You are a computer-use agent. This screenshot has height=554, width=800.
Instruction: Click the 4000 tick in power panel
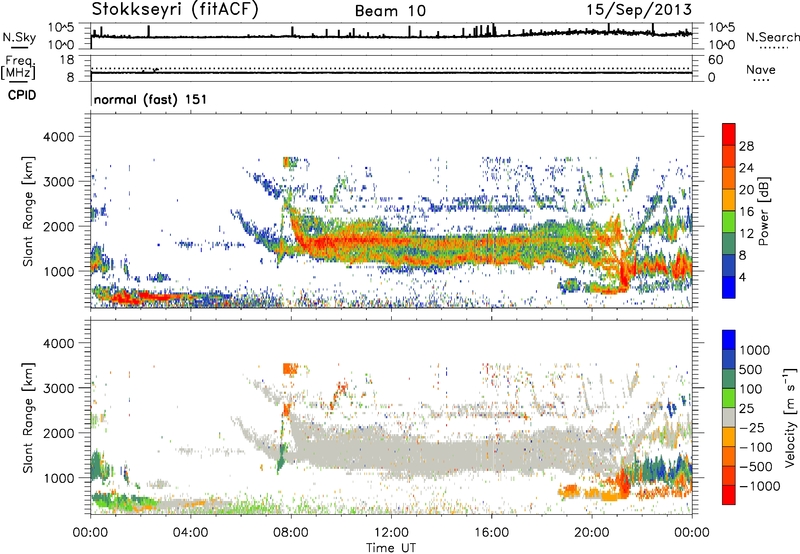click(x=58, y=137)
